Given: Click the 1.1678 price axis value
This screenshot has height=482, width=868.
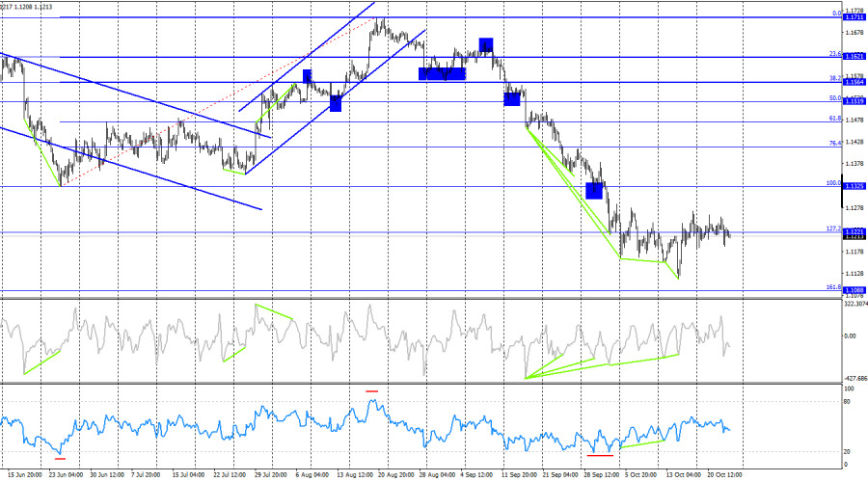Looking at the screenshot, I should pos(854,33).
